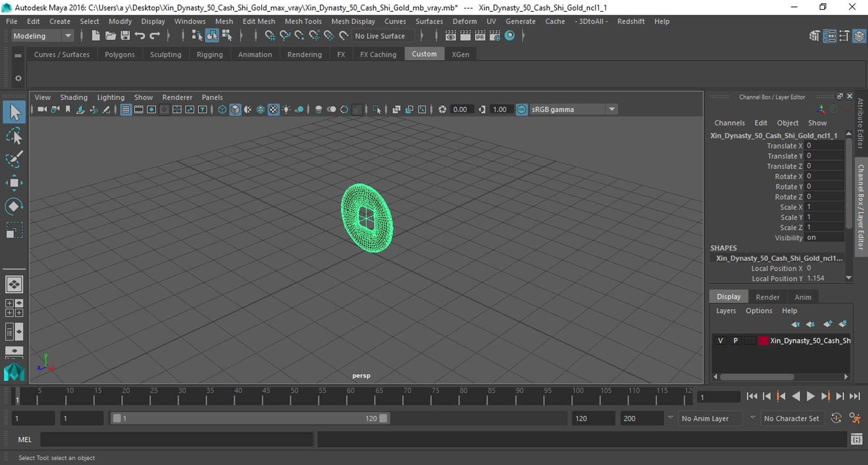The image size is (868, 465).
Task: Open the Mesh Tools menu
Action: point(303,21)
